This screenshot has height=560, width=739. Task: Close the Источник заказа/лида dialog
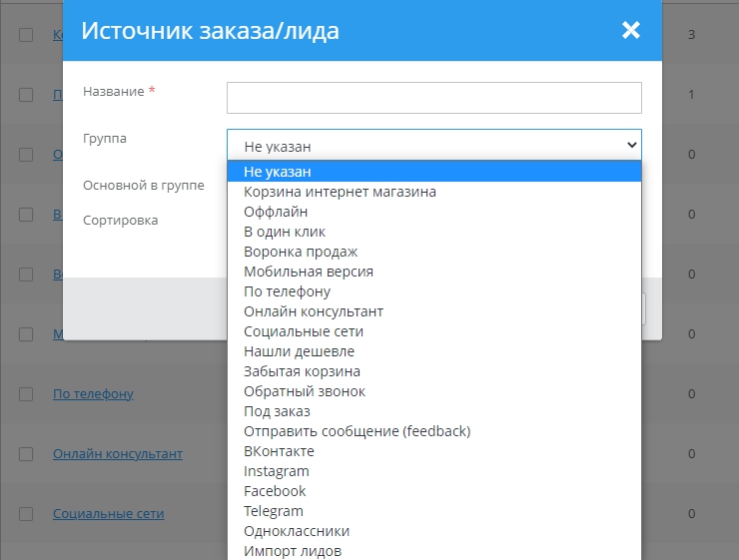click(x=630, y=30)
